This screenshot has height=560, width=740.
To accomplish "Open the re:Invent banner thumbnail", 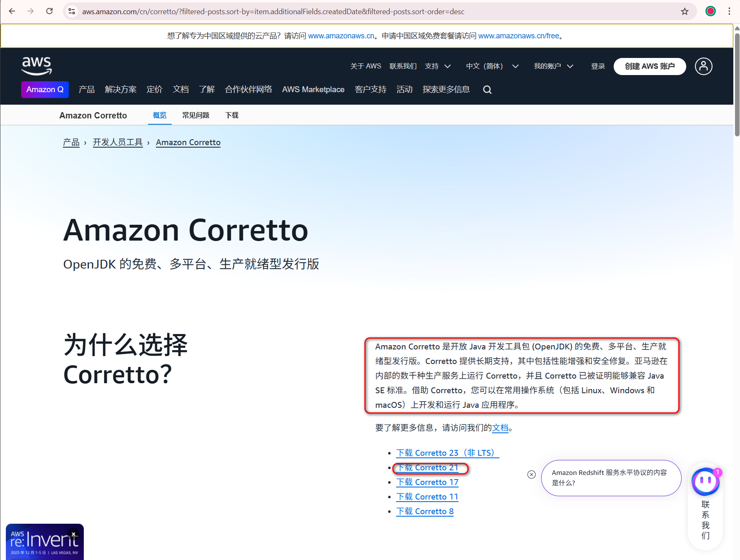I will pyautogui.click(x=45, y=542).
